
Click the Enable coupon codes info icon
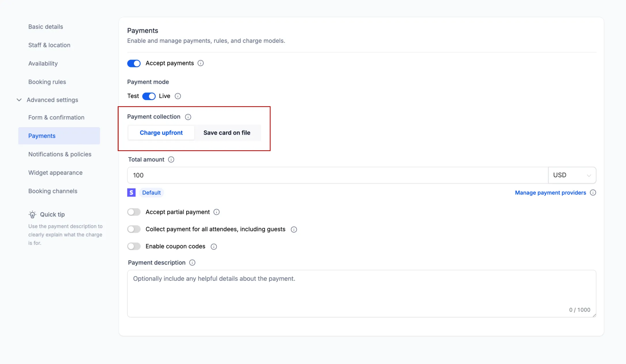click(214, 247)
